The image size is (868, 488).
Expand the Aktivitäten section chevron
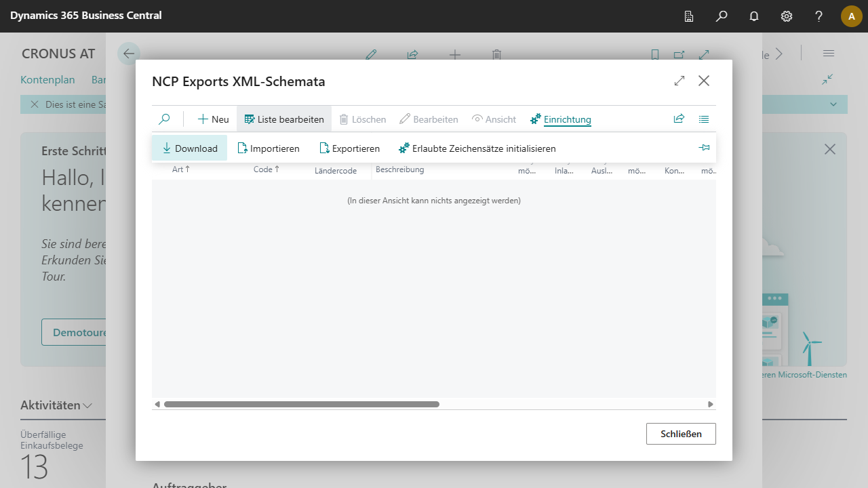87,406
